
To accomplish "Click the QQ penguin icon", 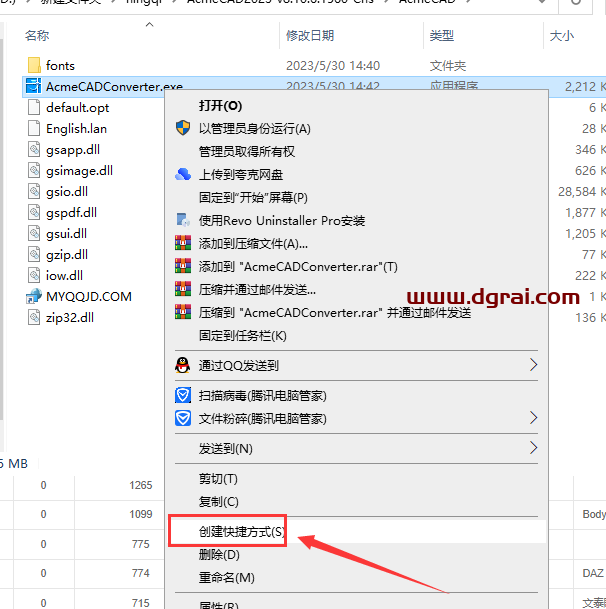I will click(183, 365).
